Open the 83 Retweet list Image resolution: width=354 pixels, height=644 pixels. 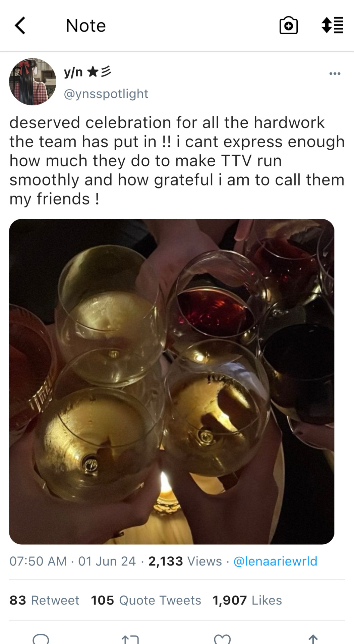pos(44,600)
